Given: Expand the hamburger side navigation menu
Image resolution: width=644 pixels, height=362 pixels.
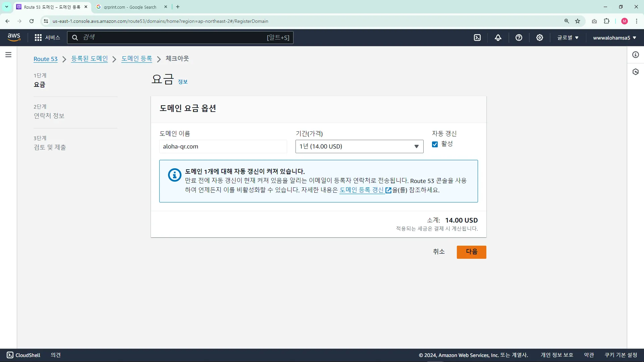Looking at the screenshot, I should point(8,55).
